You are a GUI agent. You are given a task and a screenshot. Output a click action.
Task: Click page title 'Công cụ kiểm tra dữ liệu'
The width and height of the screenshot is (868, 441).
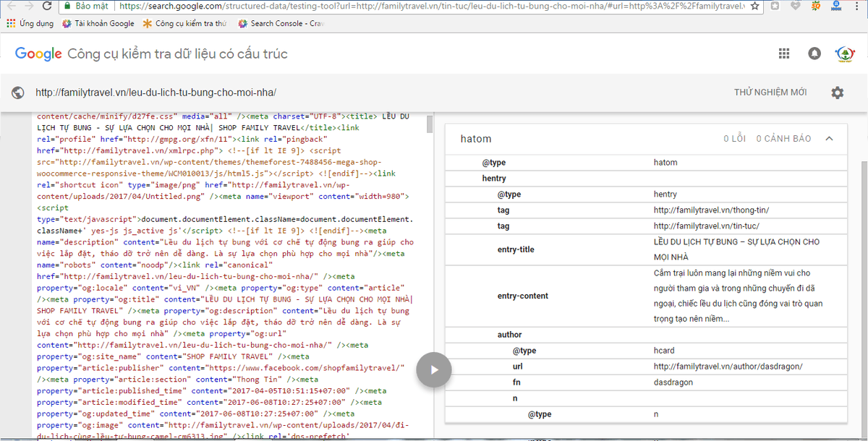point(177,54)
